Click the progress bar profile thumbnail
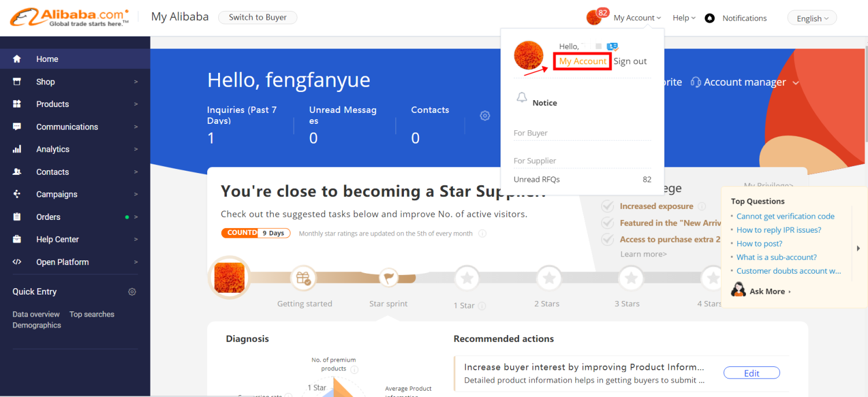 (230, 277)
